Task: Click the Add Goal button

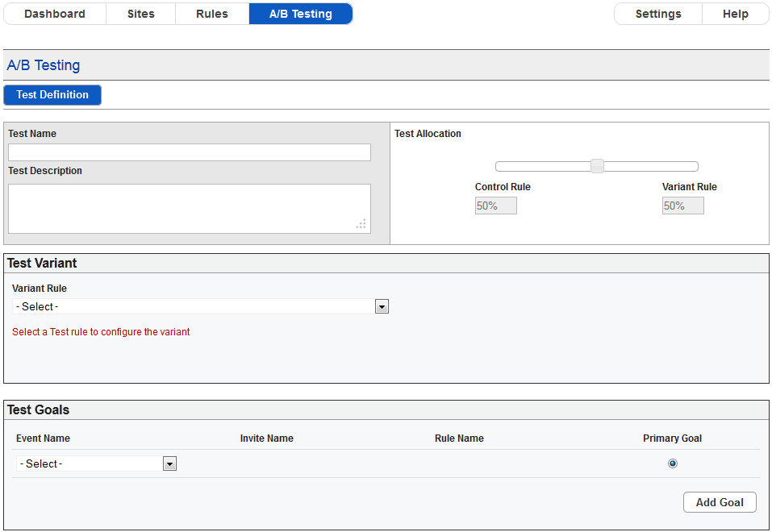Action: (x=720, y=502)
